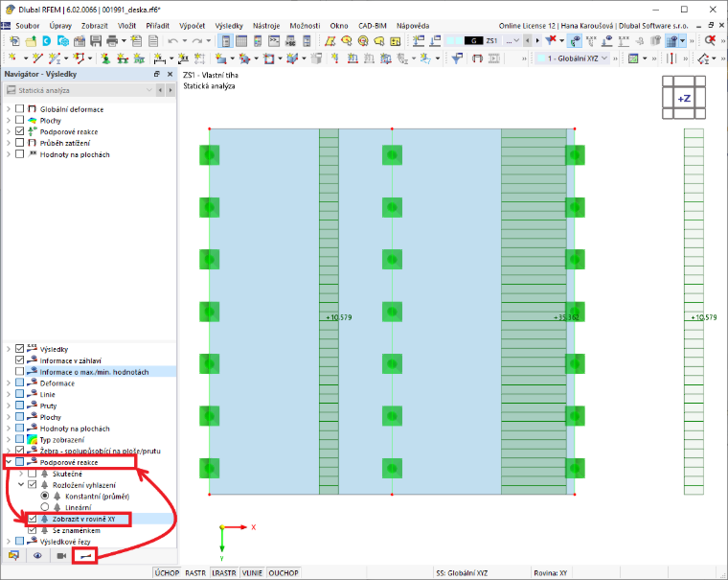Toggle the Navigator panel toolbar icon
This screenshot has height=580, width=728.
[226, 41]
